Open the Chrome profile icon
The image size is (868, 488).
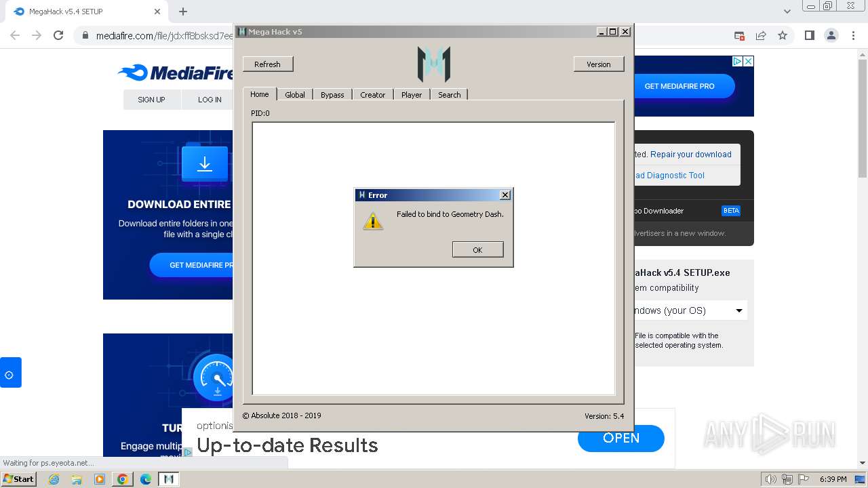point(831,35)
